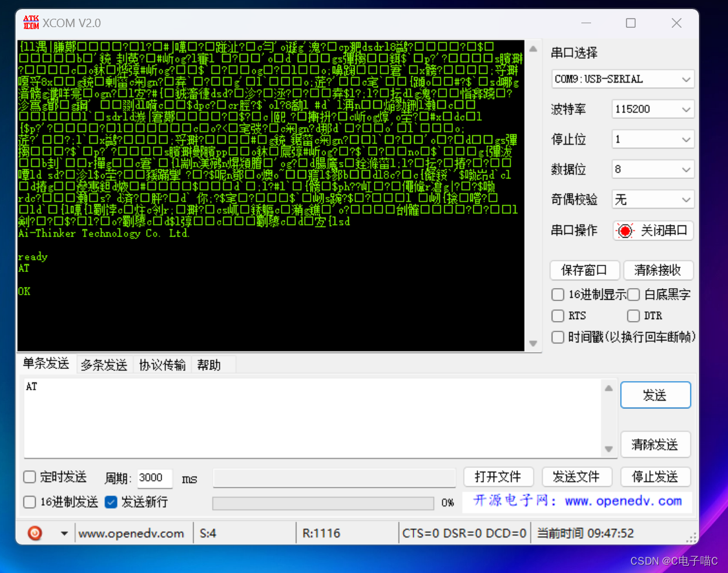Toggle the RTS checkbox
The height and width of the screenshot is (573, 728).
click(557, 316)
